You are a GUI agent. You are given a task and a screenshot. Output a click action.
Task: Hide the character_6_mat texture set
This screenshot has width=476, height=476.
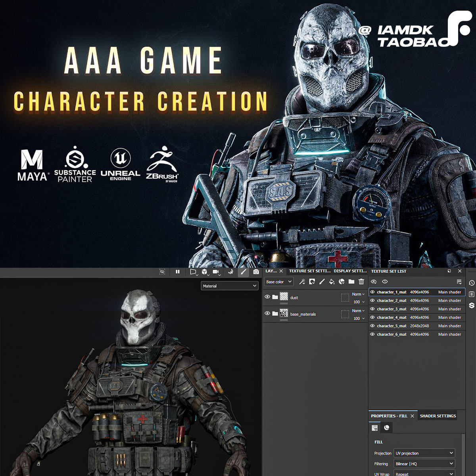click(372, 334)
